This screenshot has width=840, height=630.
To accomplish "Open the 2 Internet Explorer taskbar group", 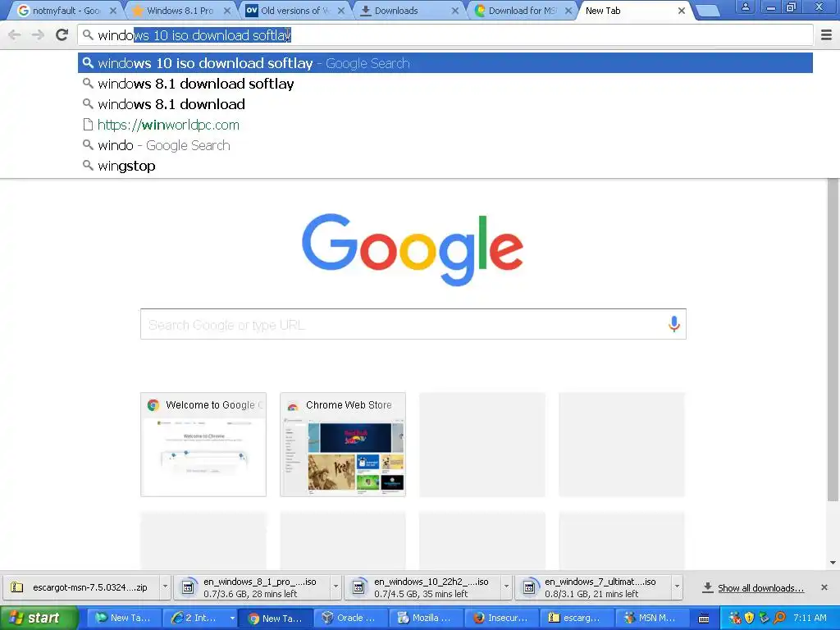I will tap(199, 619).
